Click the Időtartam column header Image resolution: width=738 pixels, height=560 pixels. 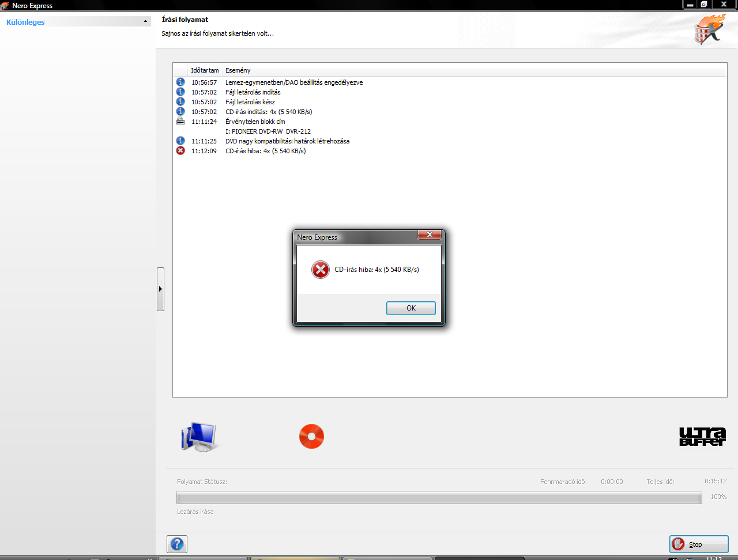(x=205, y=70)
